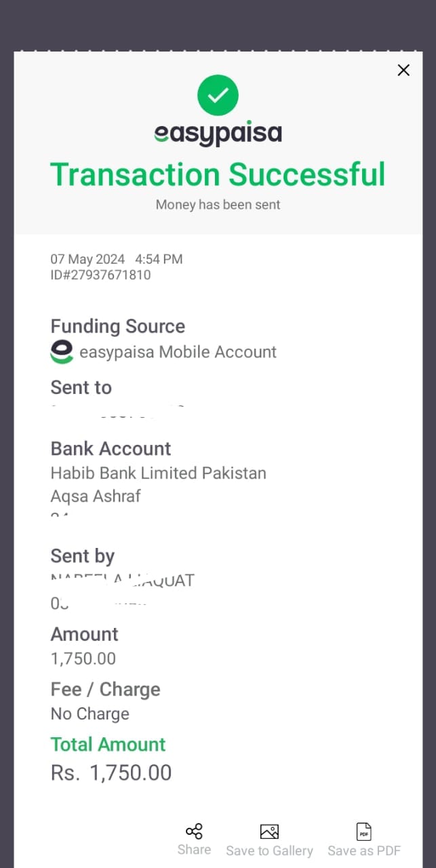Click the Funding Source heading
Screen dimensions: 436x868
pyautogui.click(x=118, y=326)
